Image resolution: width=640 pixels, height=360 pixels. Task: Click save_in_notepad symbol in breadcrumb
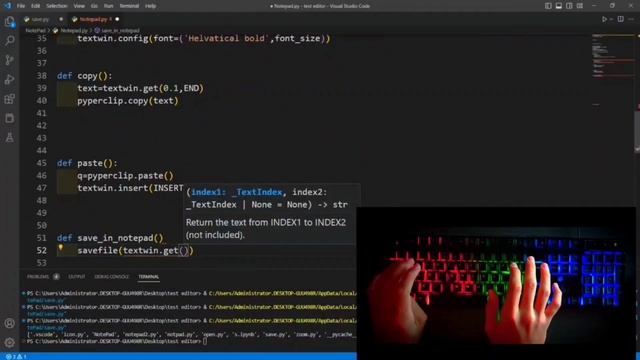click(x=120, y=31)
